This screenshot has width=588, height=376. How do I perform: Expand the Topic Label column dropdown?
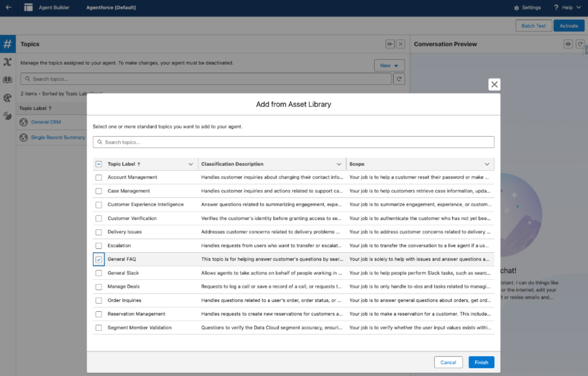tap(191, 164)
